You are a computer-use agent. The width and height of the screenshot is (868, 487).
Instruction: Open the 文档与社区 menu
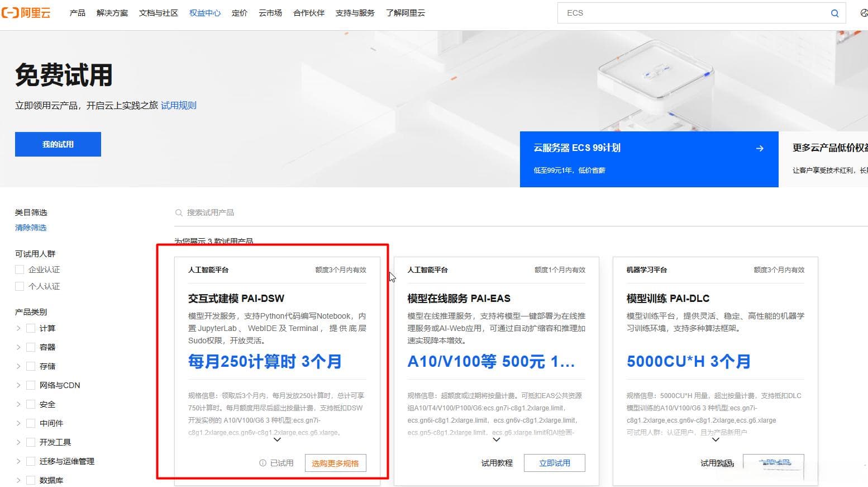[x=159, y=13]
